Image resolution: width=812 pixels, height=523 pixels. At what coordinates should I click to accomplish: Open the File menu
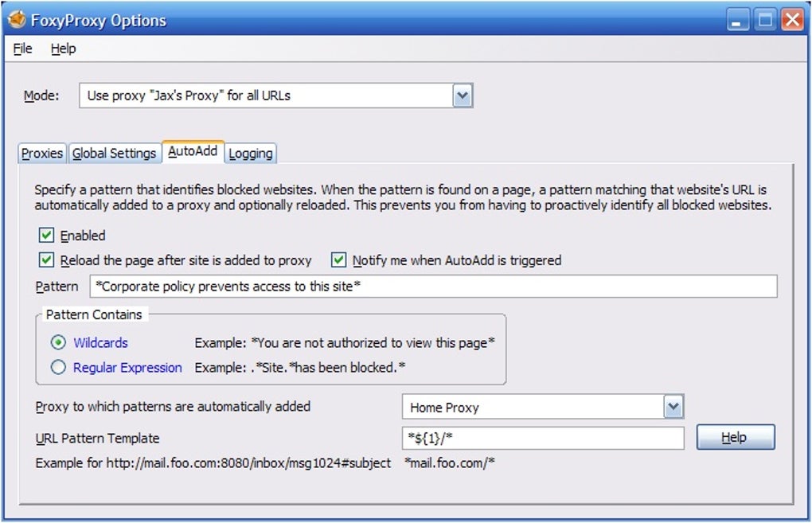(23, 49)
